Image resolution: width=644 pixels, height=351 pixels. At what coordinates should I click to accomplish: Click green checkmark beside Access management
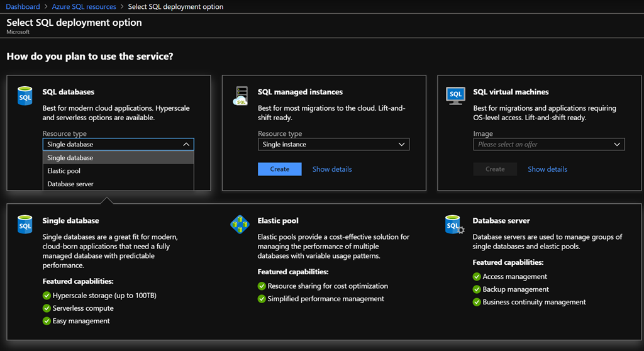pyautogui.click(x=477, y=277)
